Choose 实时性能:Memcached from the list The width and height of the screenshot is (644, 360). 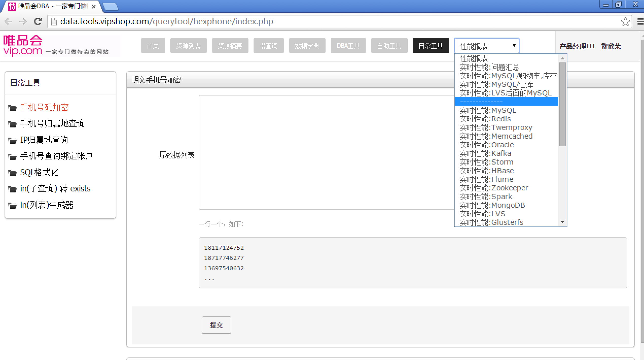click(506, 136)
